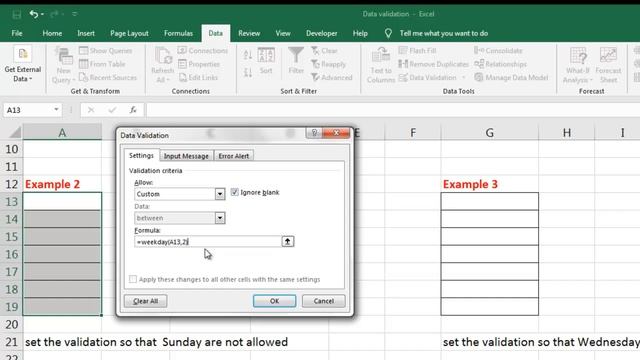Click Recent Sources
Screen dimensions: 640x360
pos(108,78)
